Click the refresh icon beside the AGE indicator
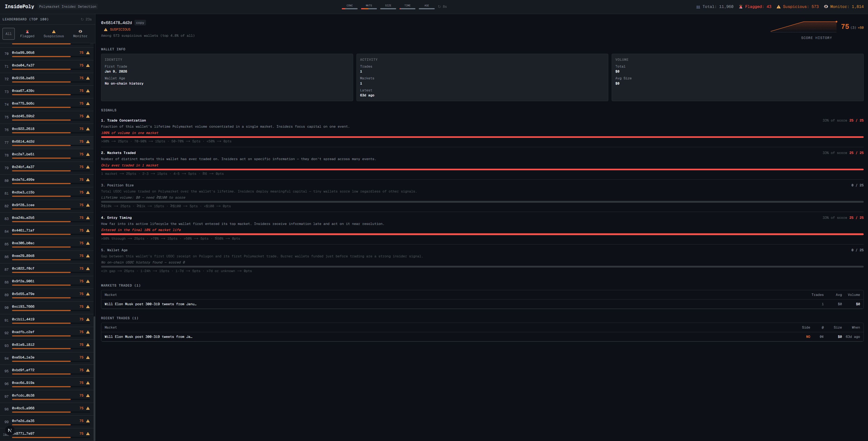This screenshot has height=441, width=868. [x=439, y=6]
